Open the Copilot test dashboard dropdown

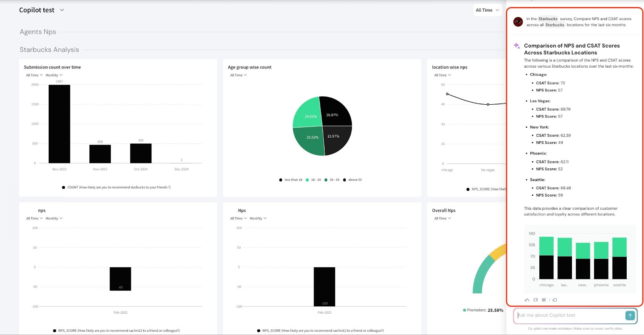click(62, 10)
